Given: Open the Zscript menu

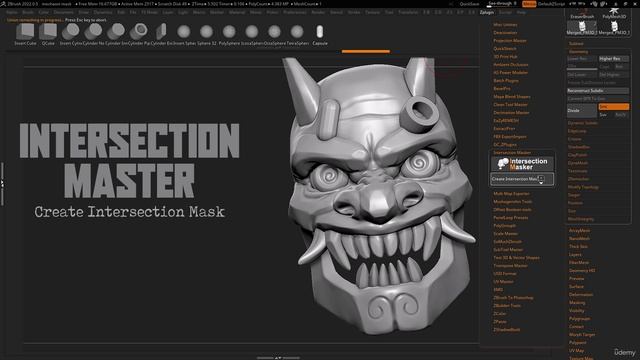Looking at the screenshot, I should (x=505, y=12).
